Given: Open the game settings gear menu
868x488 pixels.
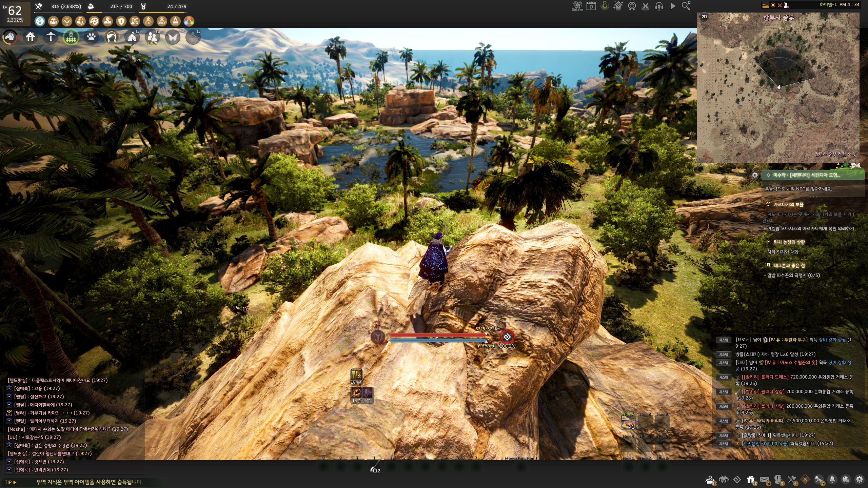Looking at the screenshot, I should click(859, 480).
